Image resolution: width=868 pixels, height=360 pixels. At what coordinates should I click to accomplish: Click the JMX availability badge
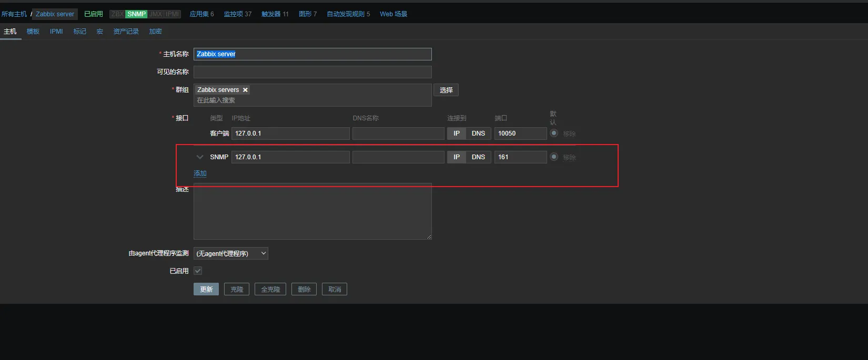point(156,14)
